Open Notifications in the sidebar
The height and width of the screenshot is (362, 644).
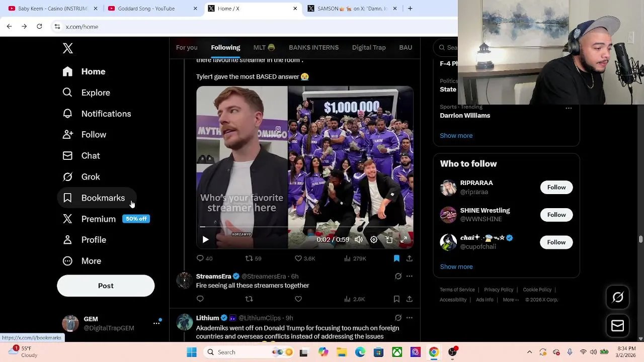[x=97, y=114]
